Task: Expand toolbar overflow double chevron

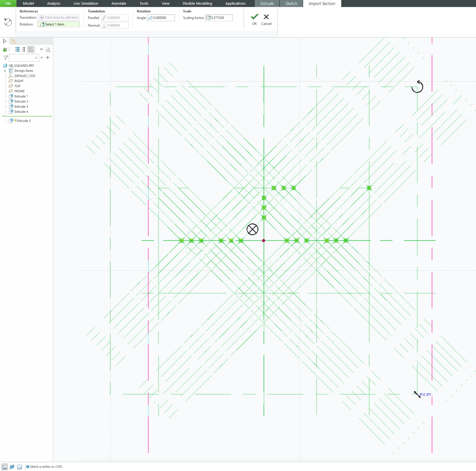Action: (x=41, y=49)
